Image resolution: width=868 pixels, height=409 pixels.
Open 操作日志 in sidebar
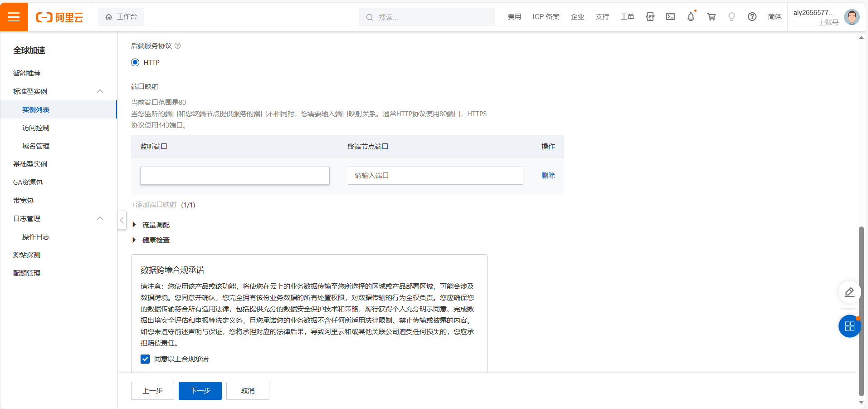(36, 237)
